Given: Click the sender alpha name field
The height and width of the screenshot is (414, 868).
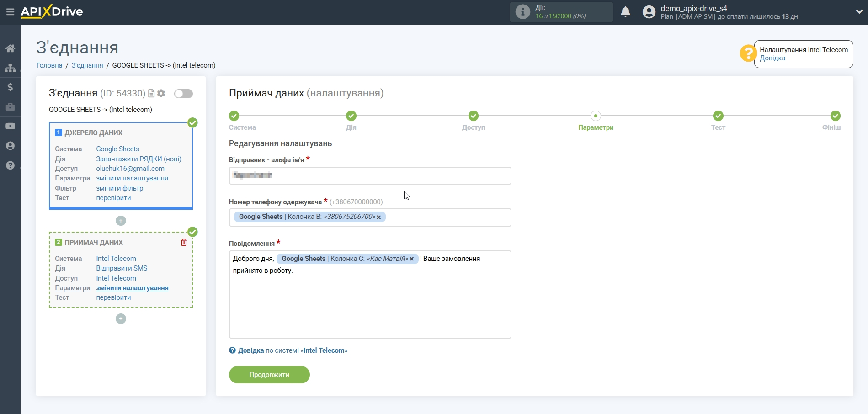Looking at the screenshot, I should pos(370,175).
